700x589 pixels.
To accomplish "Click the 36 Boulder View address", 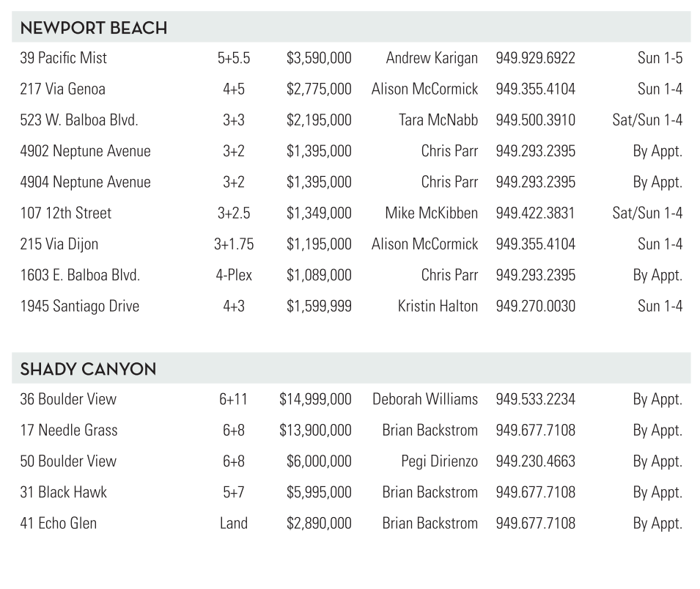I will pos(68,400).
